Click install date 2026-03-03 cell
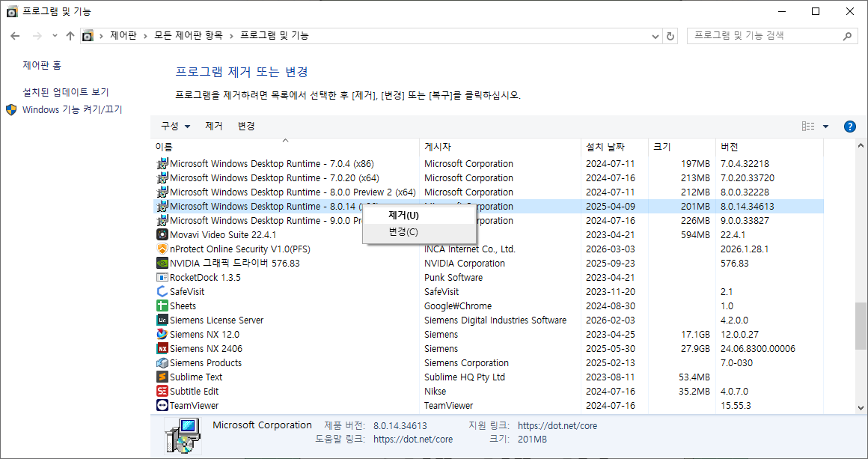Viewport: 868px width, 459px height. [x=611, y=249]
